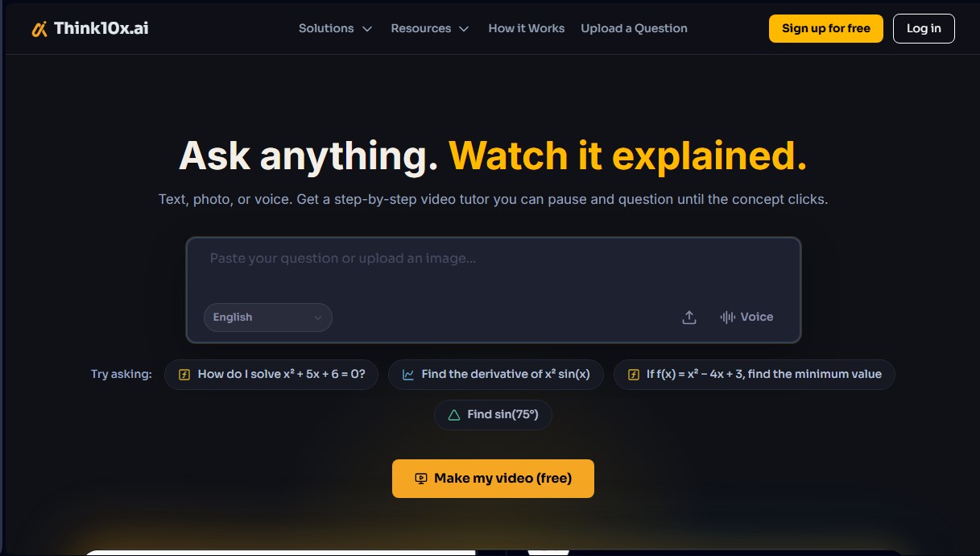Select 'How do I solve x² + 5x + 6 = 0?' suggestion
This screenshot has height=556, width=980.
coord(271,375)
